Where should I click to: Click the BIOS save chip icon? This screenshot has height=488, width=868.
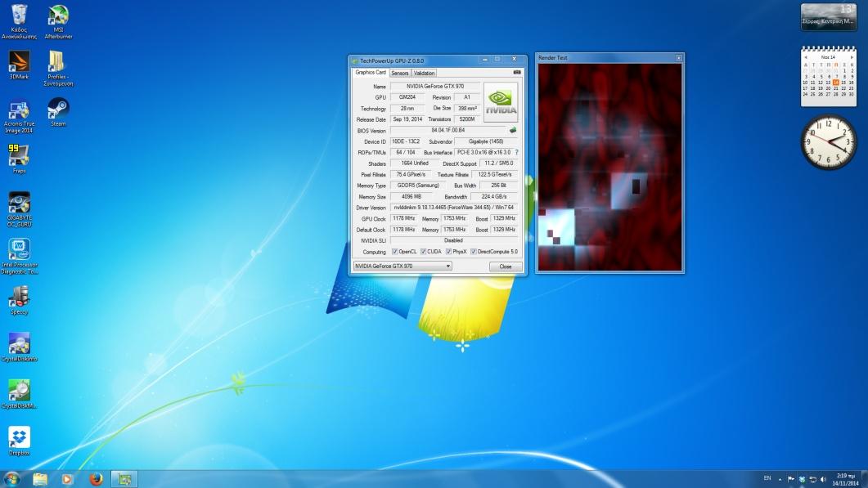point(513,131)
